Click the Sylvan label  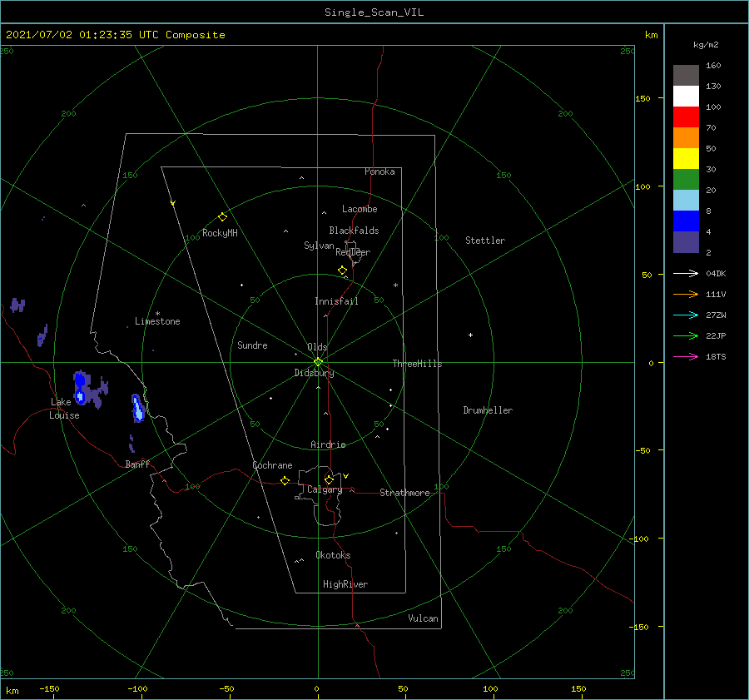[x=319, y=246]
